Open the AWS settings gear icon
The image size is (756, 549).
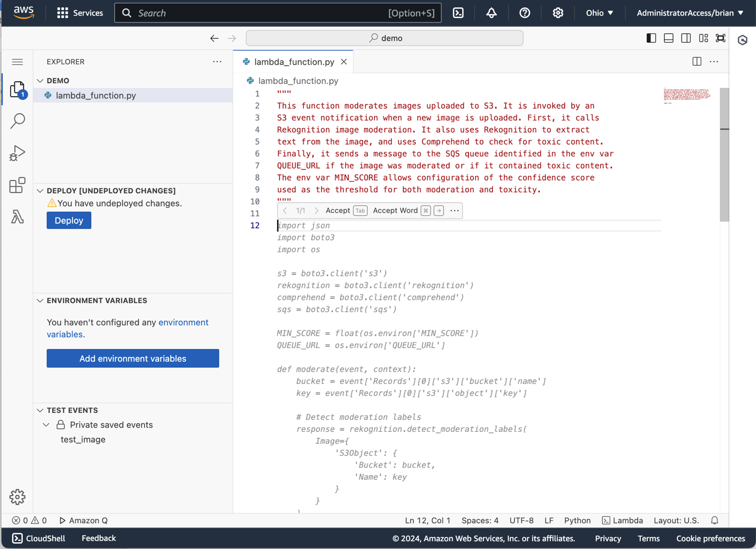pyautogui.click(x=558, y=13)
